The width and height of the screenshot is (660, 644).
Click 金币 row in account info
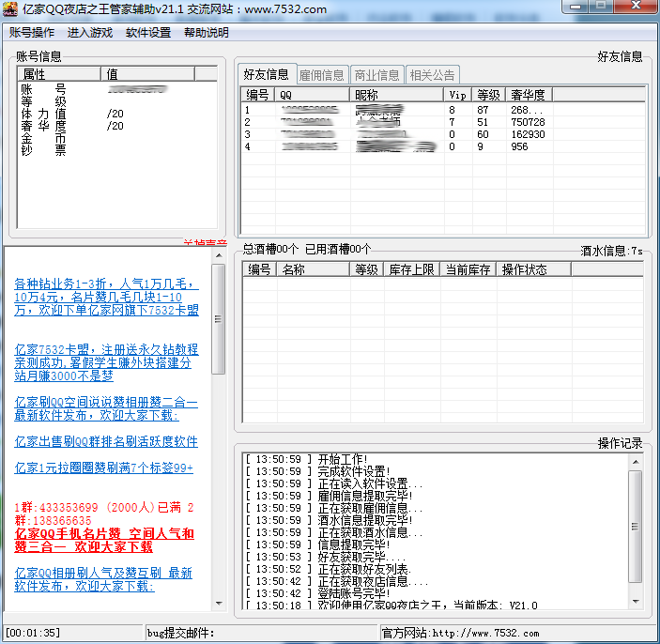117,138
